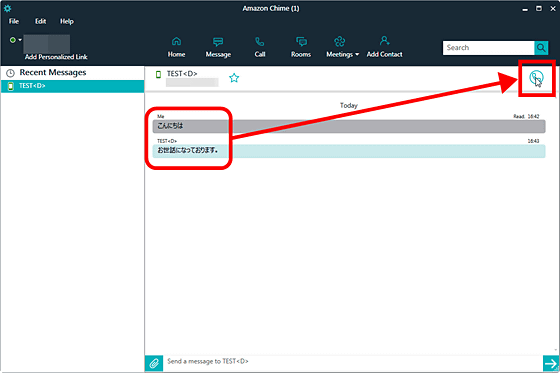Open the File menu
This screenshot has height=373, width=560.
[x=14, y=21]
